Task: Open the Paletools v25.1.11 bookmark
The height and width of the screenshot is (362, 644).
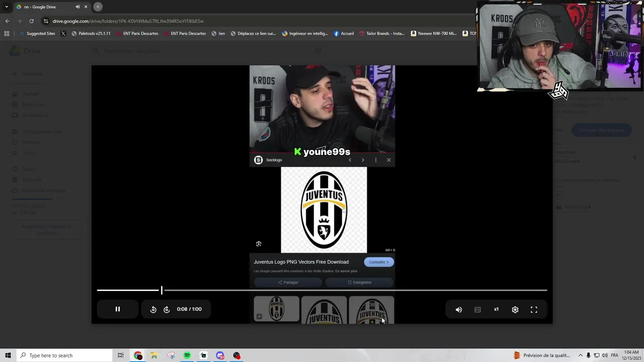Action: pos(91,34)
